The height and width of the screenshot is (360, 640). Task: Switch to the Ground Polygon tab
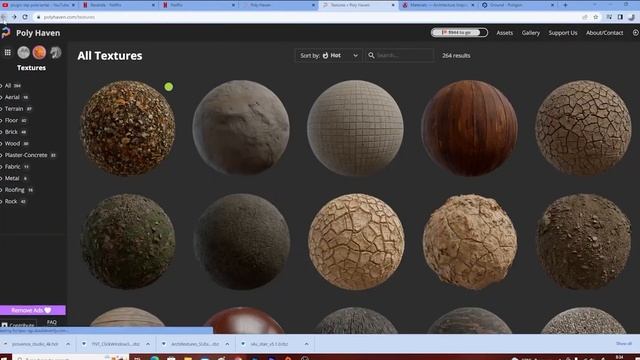pyautogui.click(x=518, y=5)
